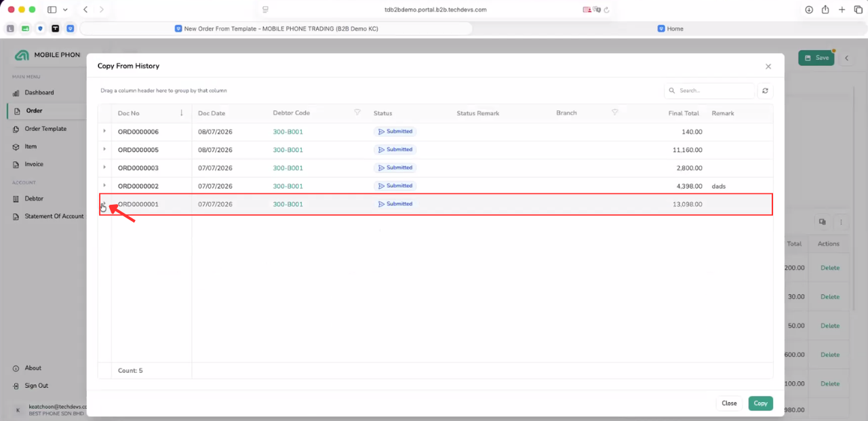
Task: Expand row ORD0000006
Action: pyautogui.click(x=104, y=131)
